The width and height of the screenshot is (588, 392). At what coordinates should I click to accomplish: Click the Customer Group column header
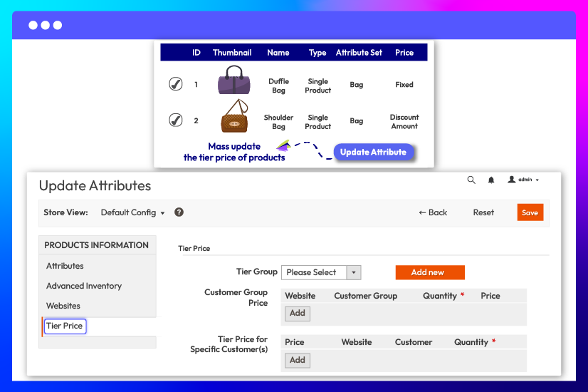pyautogui.click(x=366, y=296)
